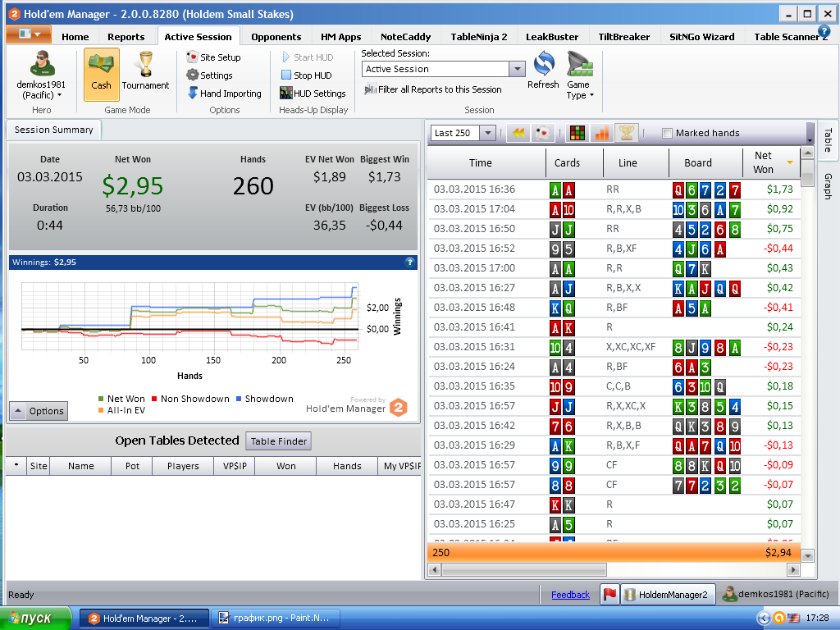Viewport: 840px width, 630px height.
Task: Open the demkos1981 hero selector
Action: [41, 75]
